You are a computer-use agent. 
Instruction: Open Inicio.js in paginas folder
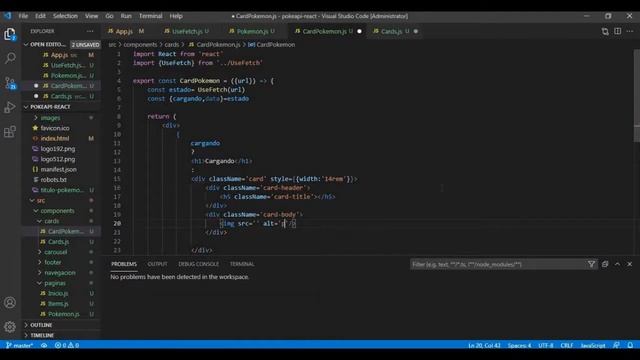pos(58,293)
